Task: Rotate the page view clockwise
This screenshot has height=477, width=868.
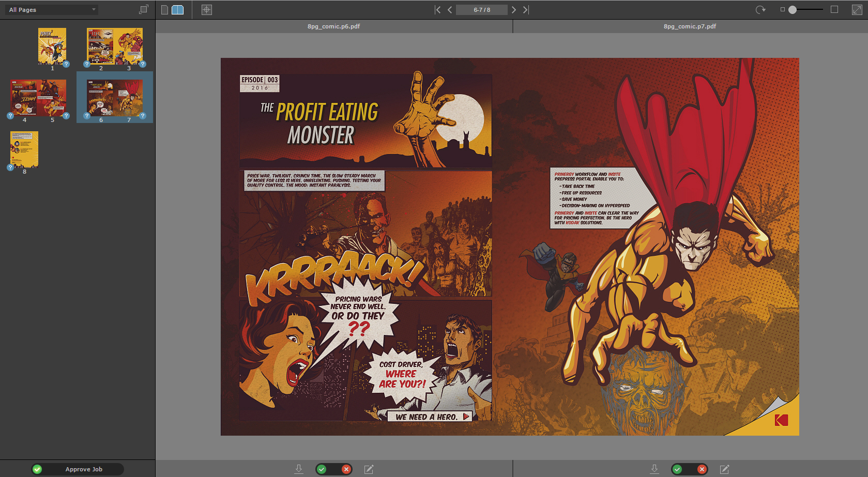Action: pyautogui.click(x=760, y=10)
